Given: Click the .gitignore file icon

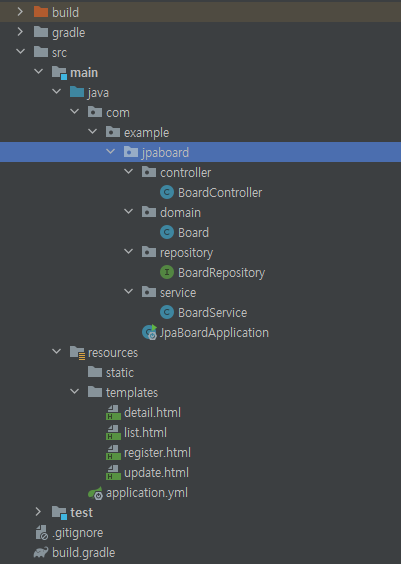Looking at the screenshot, I should (x=41, y=532).
